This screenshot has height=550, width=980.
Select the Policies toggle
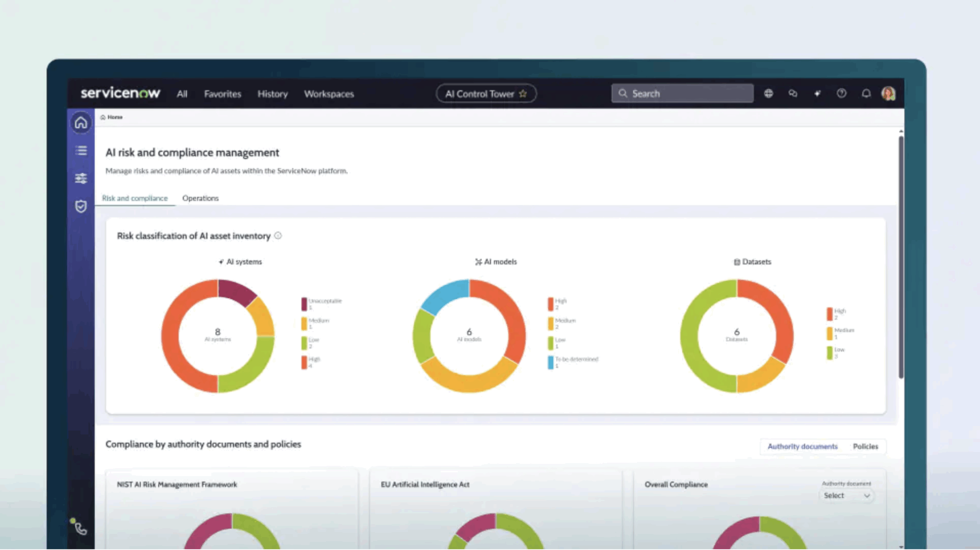(865, 446)
